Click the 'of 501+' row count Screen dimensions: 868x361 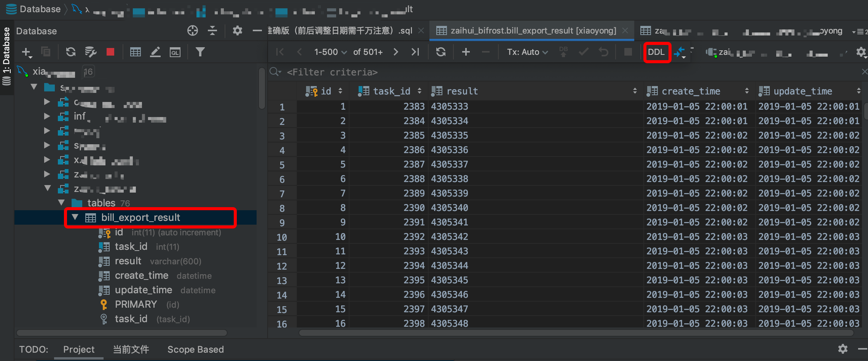tap(368, 52)
